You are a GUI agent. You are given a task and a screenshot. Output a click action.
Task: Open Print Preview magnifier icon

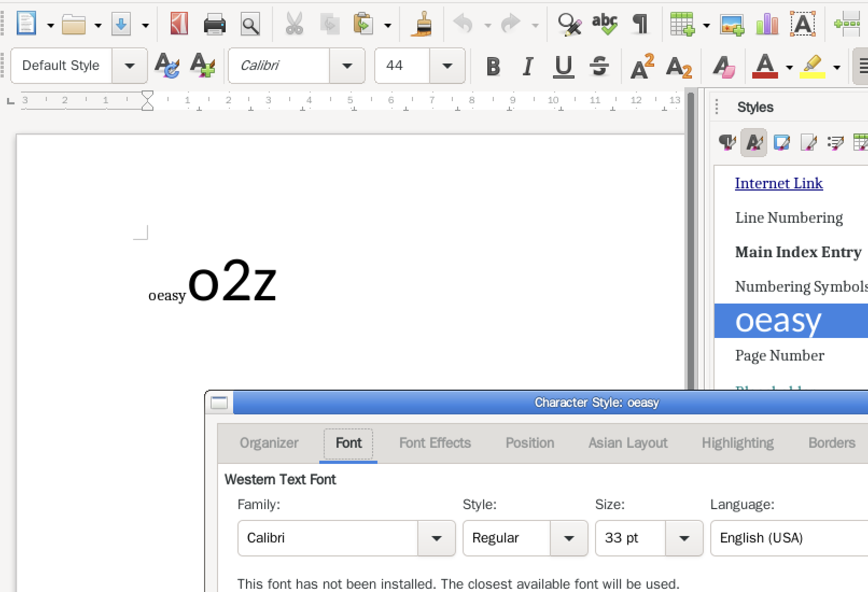[250, 24]
